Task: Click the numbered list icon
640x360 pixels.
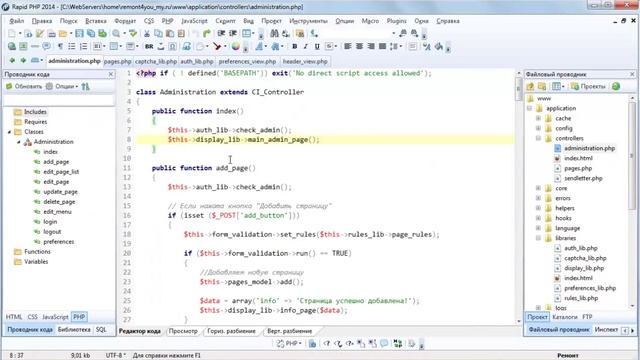Action: pos(84,47)
